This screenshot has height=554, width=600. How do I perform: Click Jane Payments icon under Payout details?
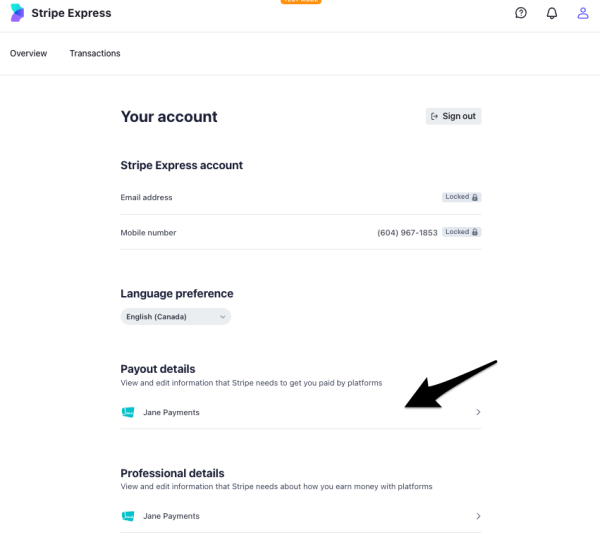point(127,412)
